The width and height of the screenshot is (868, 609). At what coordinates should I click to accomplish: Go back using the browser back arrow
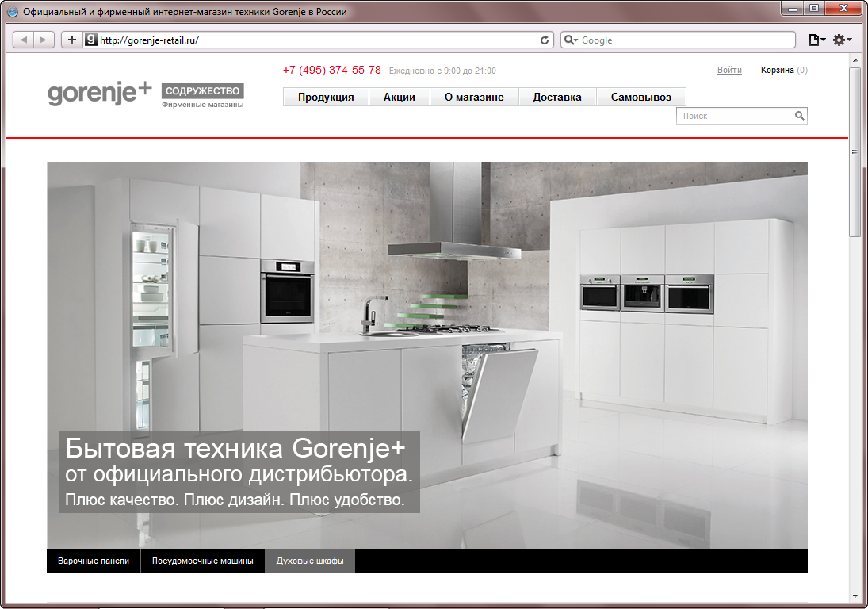[23, 40]
